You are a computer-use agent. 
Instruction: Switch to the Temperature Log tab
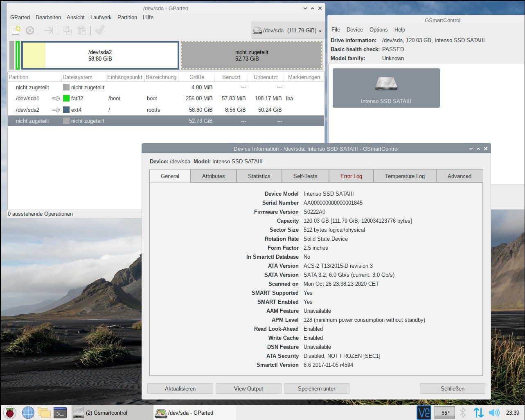coord(405,176)
